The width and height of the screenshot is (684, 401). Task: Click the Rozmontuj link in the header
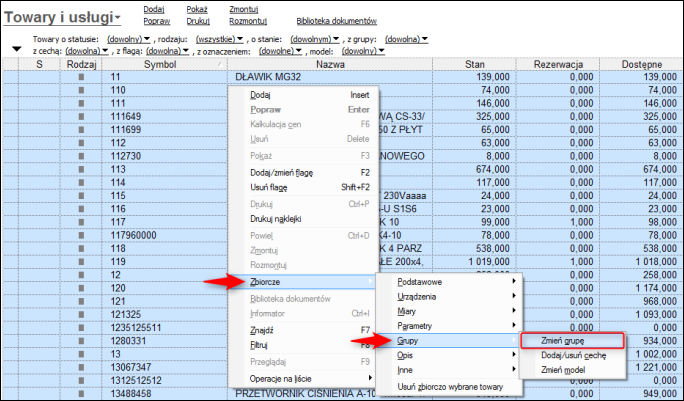[x=248, y=21]
